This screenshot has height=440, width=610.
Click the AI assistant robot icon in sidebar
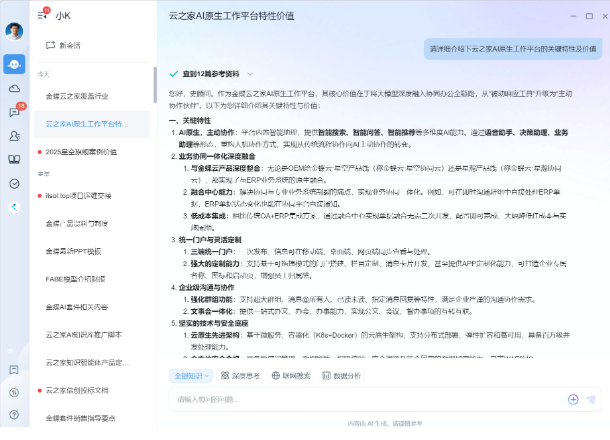(x=14, y=64)
